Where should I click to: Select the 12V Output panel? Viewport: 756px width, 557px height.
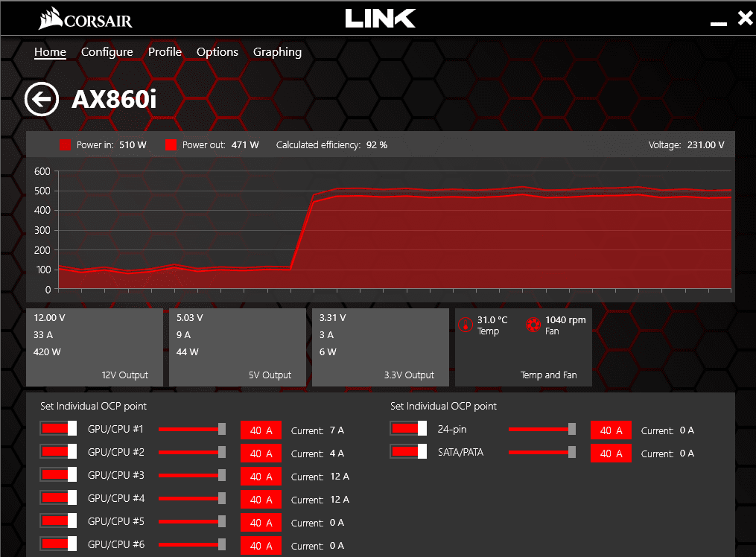pos(95,347)
